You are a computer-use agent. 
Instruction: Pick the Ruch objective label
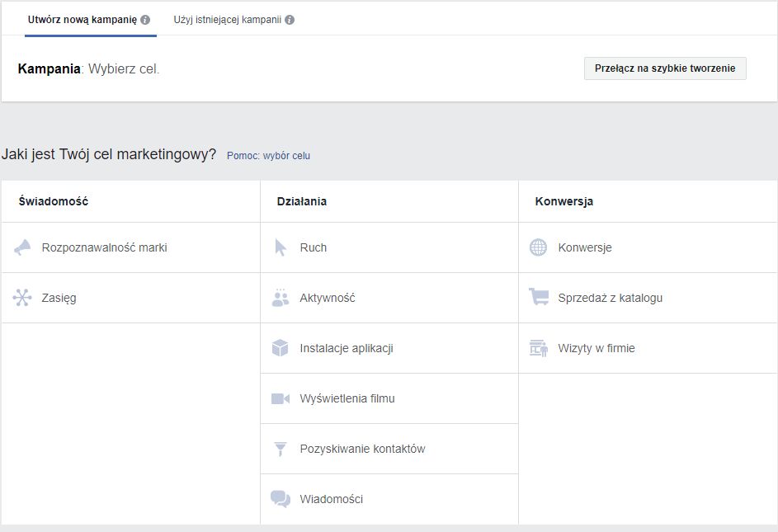pyautogui.click(x=314, y=247)
